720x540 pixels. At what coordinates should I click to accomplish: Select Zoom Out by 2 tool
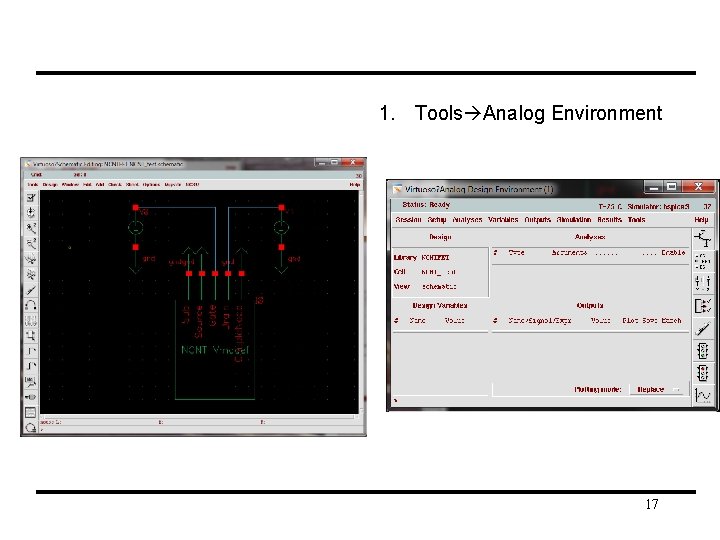point(31,243)
